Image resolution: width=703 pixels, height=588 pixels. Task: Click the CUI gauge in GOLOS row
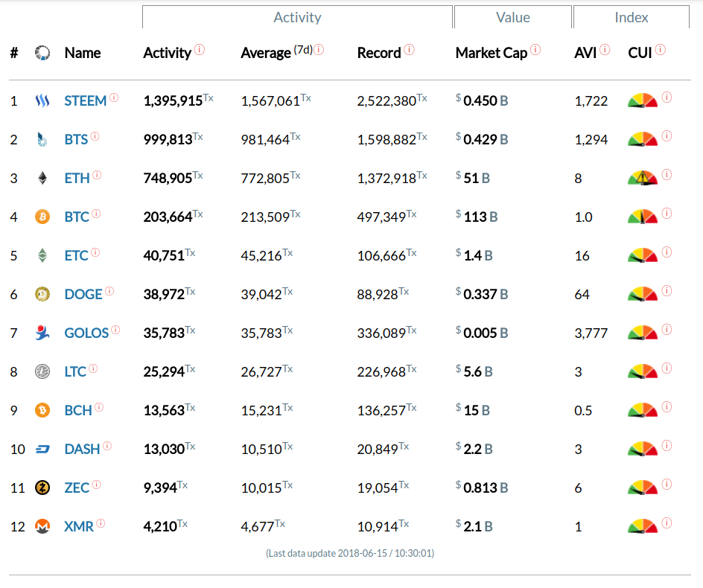(x=643, y=333)
